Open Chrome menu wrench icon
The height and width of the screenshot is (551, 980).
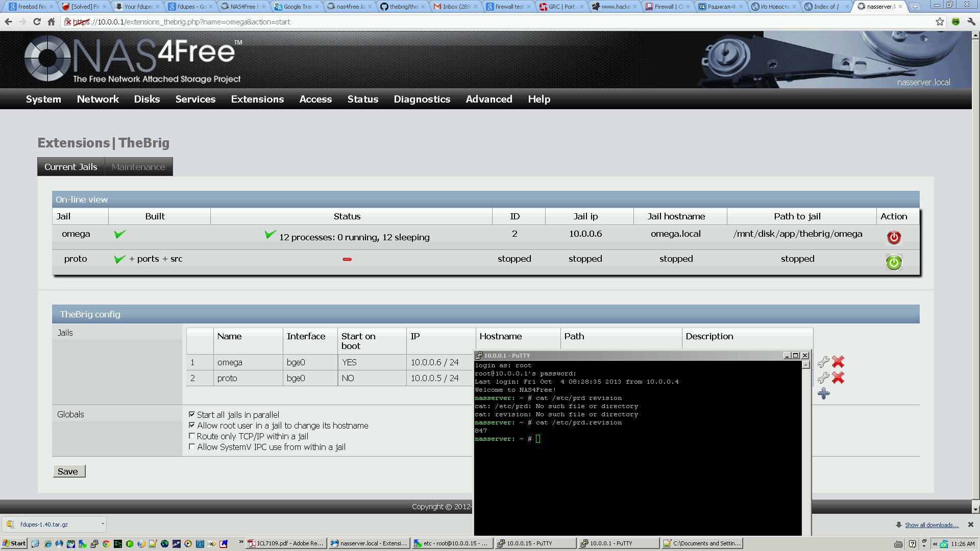971,21
